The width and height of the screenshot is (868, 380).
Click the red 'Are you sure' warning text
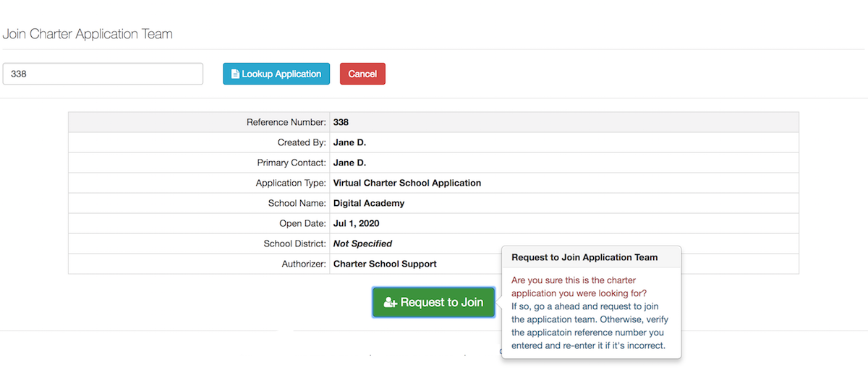pyautogui.click(x=574, y=287)
